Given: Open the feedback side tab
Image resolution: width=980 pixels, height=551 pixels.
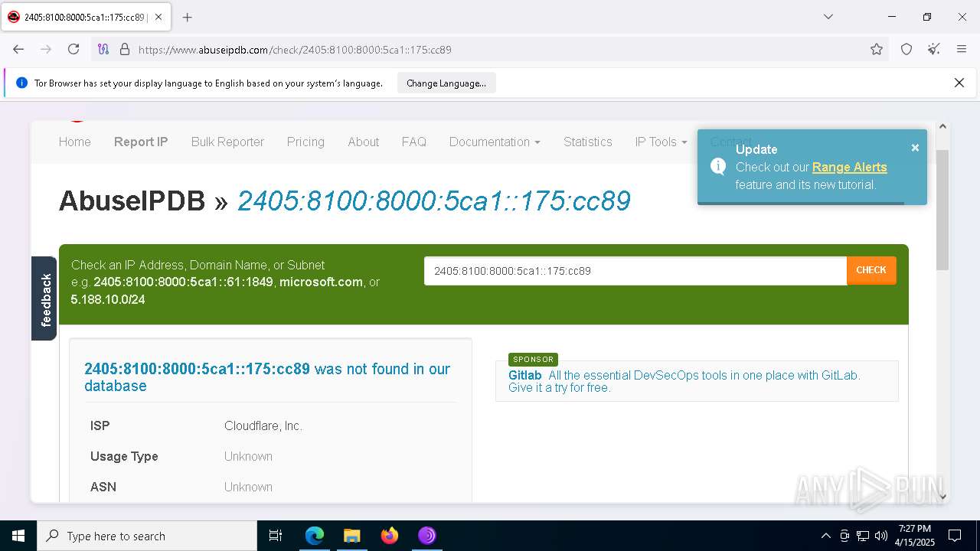Looking at the screenshot, I should [x=44, y=298].
